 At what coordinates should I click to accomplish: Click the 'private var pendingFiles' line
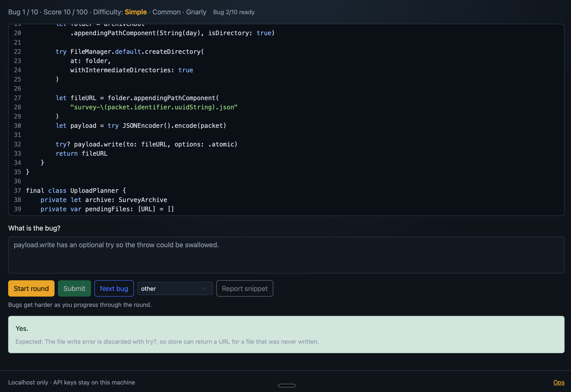[107, 209]
